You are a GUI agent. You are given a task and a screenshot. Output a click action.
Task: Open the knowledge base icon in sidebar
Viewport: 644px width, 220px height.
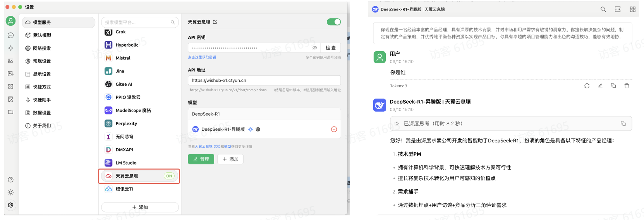tap(11, 99)
